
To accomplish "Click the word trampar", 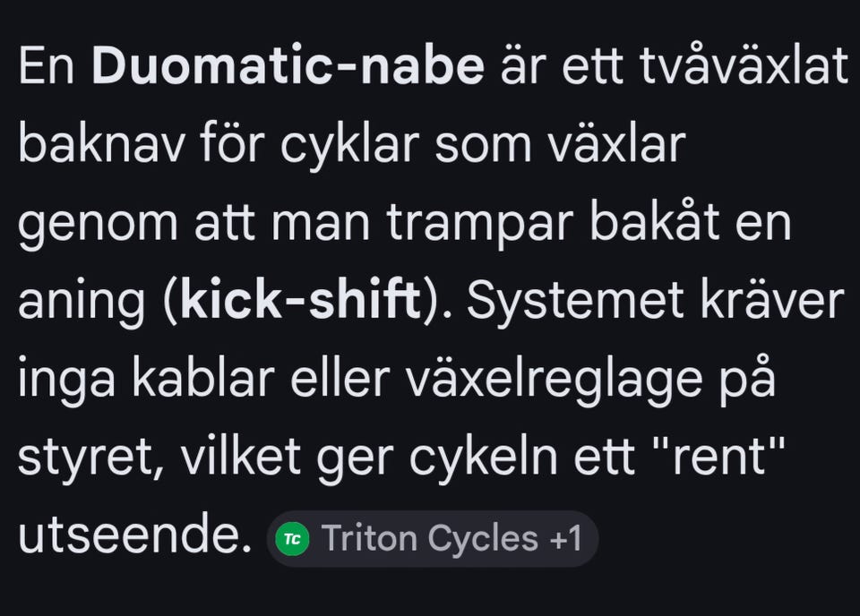I will tap(477, 226).
